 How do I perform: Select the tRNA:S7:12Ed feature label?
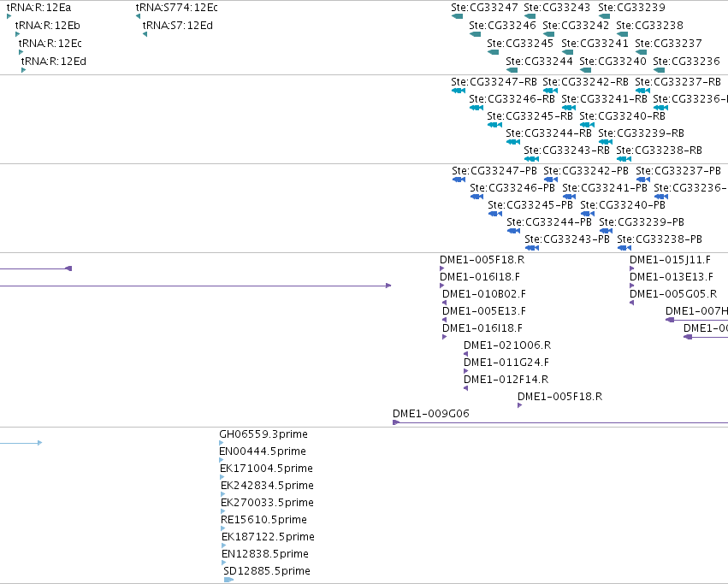click(178, 26)
